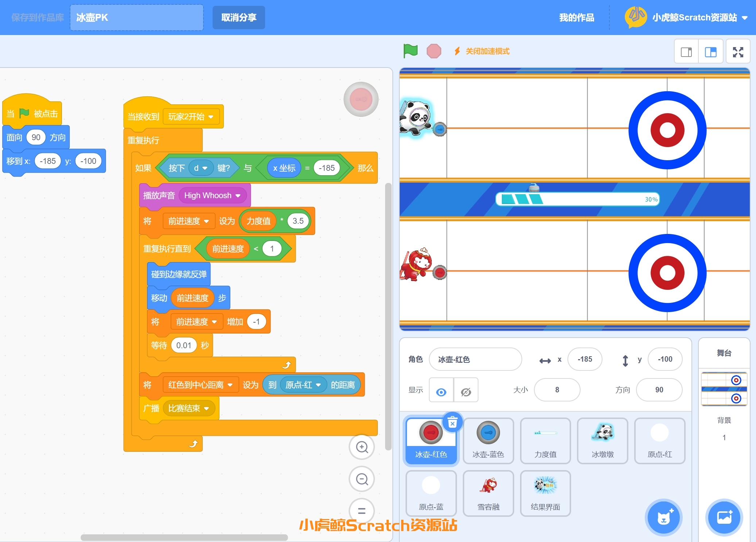
Task: Select the 冰墩墩 sprite
Action: 602,441
